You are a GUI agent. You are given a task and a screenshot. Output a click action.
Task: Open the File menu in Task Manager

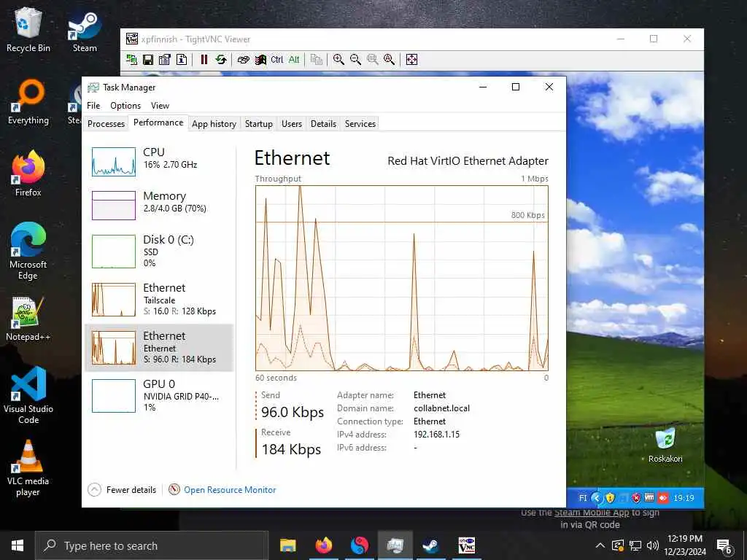pyautogui.click(x=93, y=106)
